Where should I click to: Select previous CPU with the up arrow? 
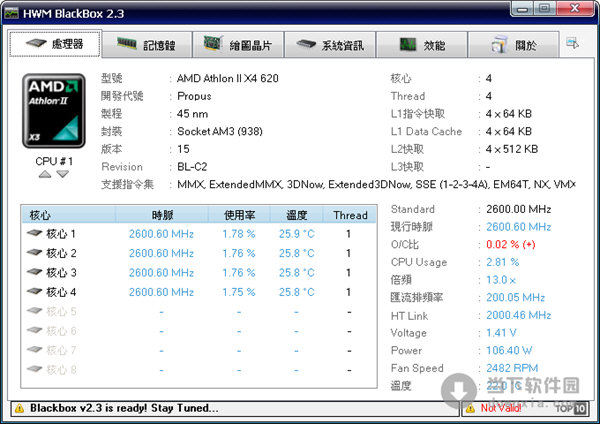(x=45, y=174)
